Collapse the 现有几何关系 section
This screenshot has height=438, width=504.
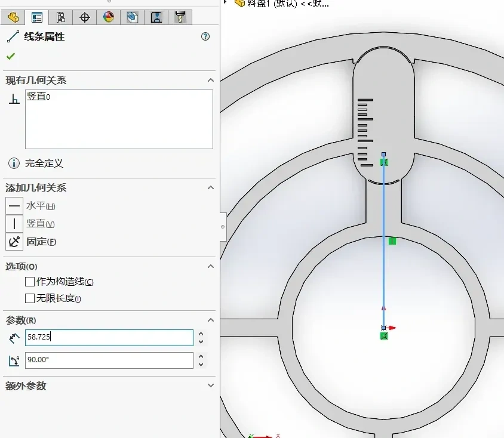point(211,80)
